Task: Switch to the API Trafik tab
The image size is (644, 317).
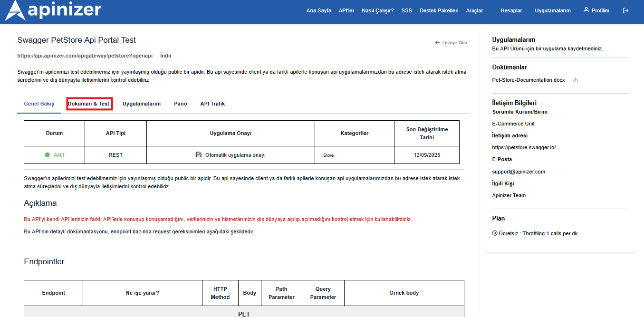Action: point(212,104)
